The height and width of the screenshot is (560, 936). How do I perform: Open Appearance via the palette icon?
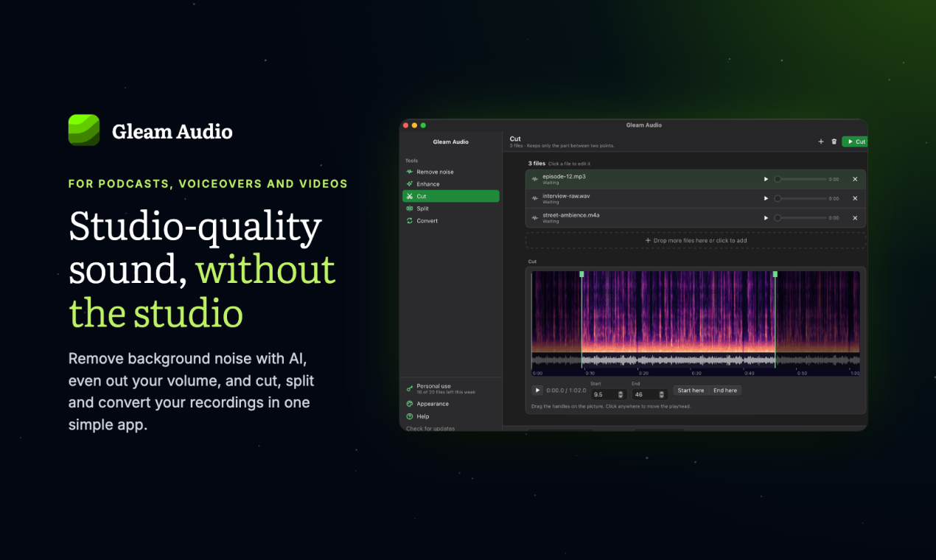[x=410, y=404]
